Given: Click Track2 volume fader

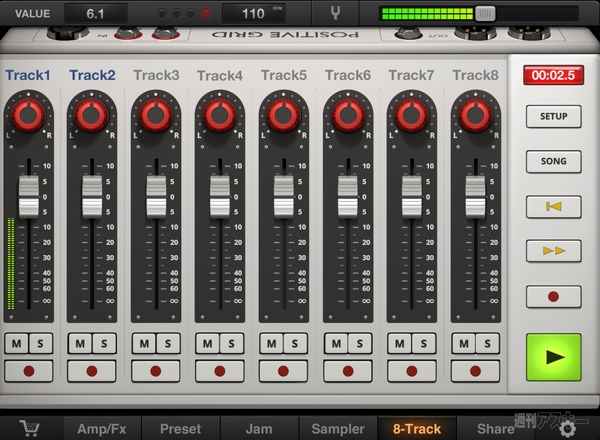Looking at the screenshot, I should pyautogui.click(x=92, y=195).
